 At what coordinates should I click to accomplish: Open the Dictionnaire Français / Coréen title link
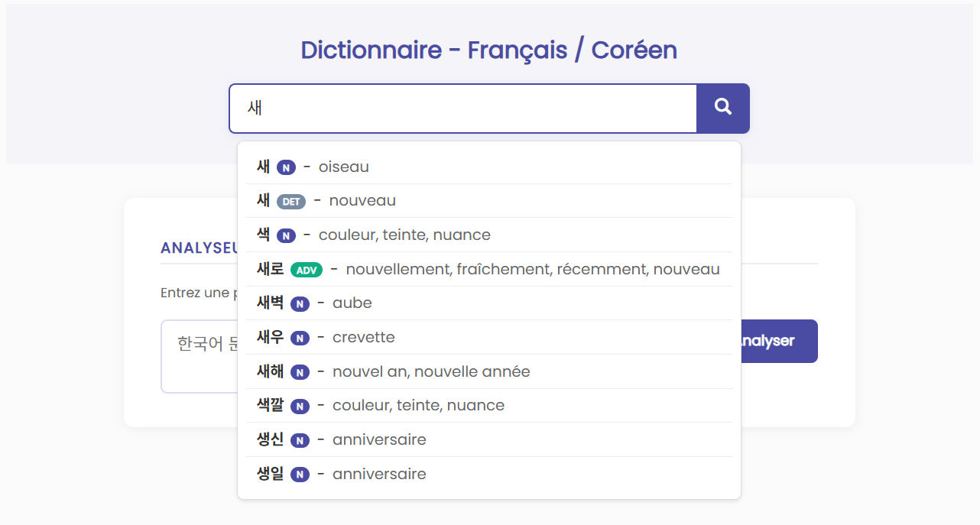click(x=488, y=49)
